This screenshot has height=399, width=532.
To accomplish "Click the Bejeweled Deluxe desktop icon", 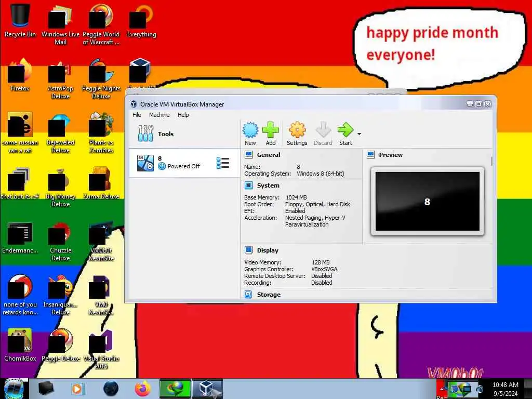I will pyautogui.click(x=60, y=132).
